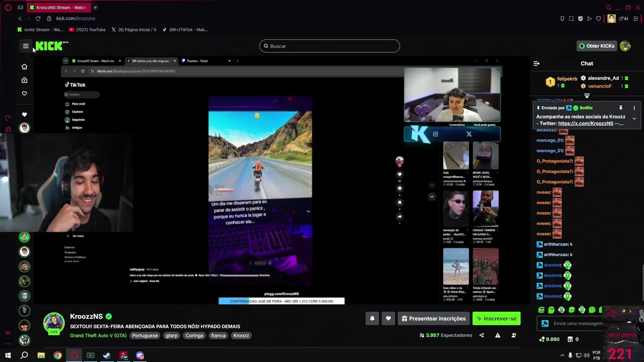This screenshot has width=644, height=362.
Task: Open the Following heart icon in sidebar
Action: pyautogui.click(x=24, y=94)
